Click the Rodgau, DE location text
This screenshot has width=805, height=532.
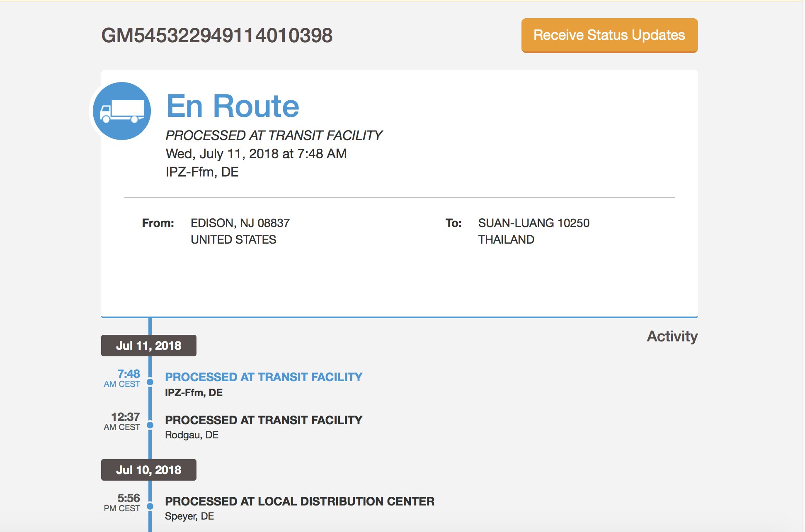coord(192,435)
